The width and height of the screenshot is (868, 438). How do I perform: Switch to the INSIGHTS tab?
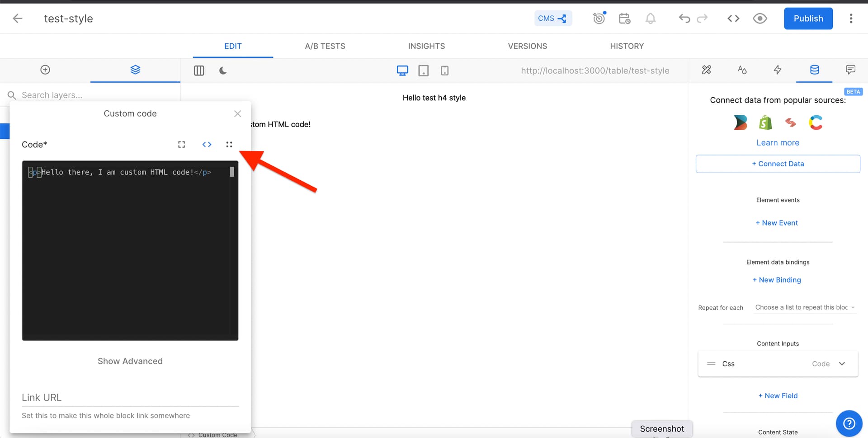426,46
